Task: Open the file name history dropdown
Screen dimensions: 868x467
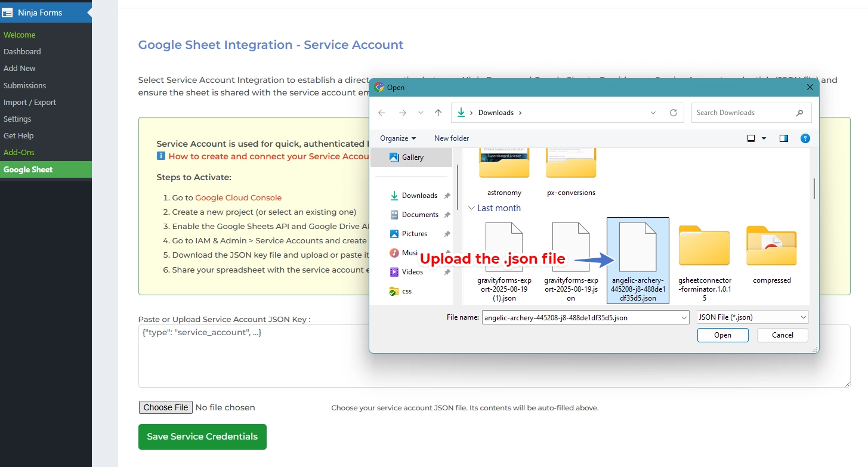Action: (684, 317)
